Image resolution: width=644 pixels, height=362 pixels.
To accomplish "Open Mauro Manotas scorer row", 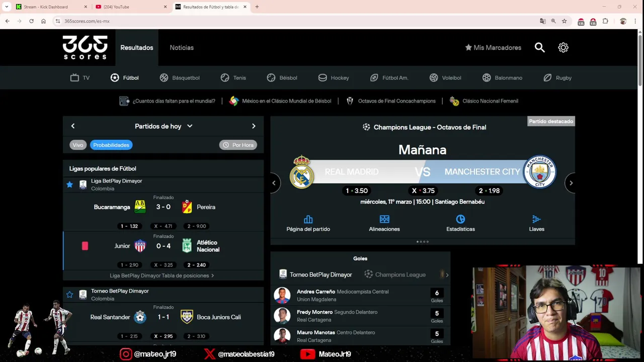I will [x=360, y=336].
